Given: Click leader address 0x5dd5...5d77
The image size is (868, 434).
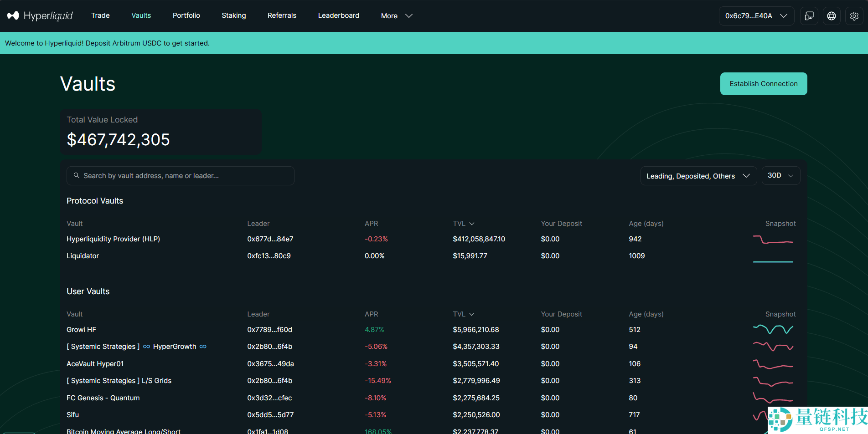Looking at the screenshot, I should click(270, 415).
